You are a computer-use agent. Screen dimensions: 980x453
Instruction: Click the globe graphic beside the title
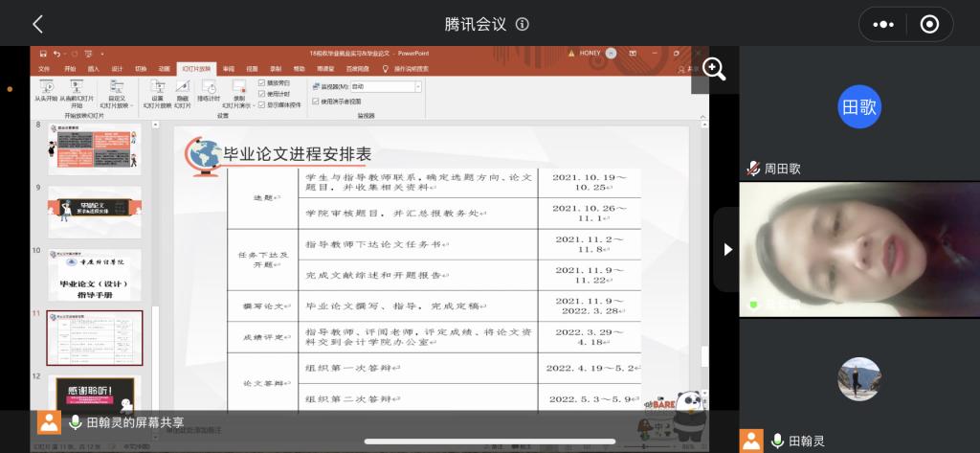coord(203,156)
